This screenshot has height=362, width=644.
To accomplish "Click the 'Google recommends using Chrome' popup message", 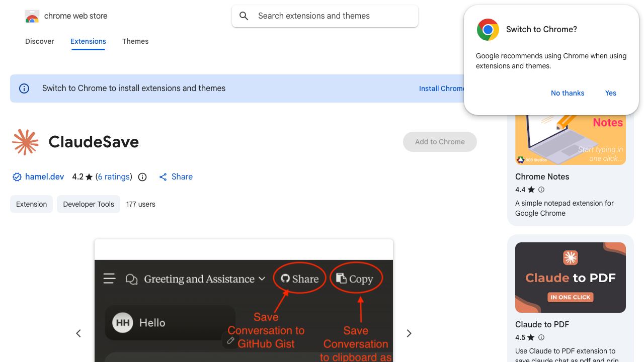I will click(551, 61).
